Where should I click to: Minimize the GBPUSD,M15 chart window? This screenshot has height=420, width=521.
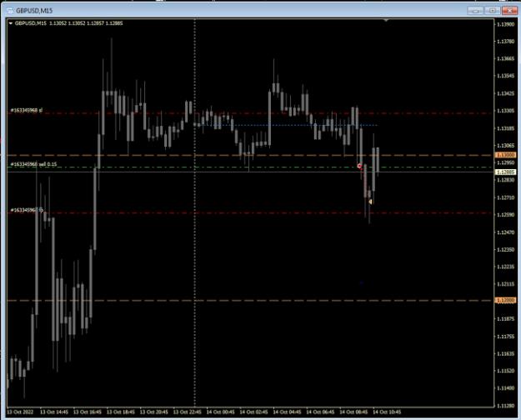(x=475, y=11)
